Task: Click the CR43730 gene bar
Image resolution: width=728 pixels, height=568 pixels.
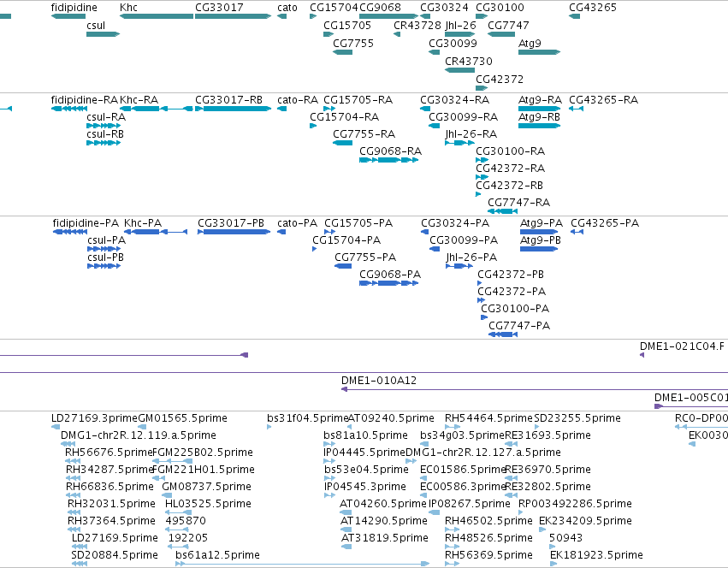Action: coord(459,70)
